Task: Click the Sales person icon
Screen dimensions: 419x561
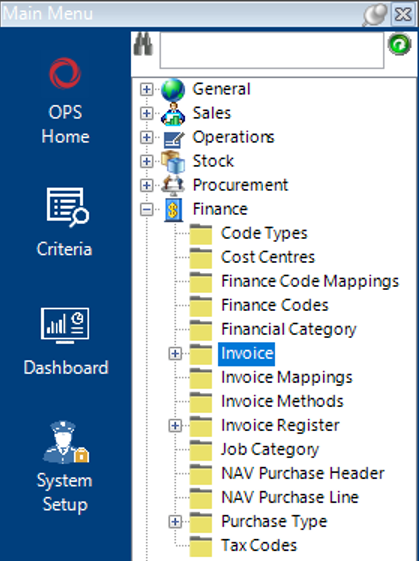Action: [x=173, y=114]
